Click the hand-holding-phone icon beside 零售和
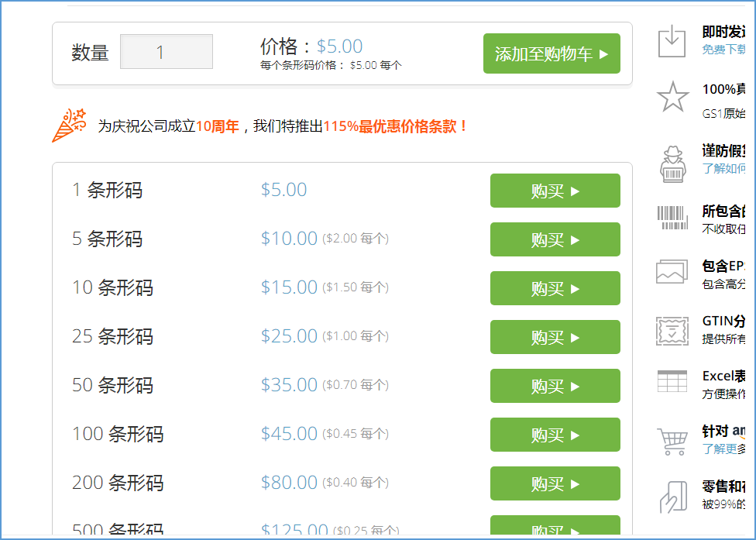Viewport: 756px width, 540px height. (672, 497)
